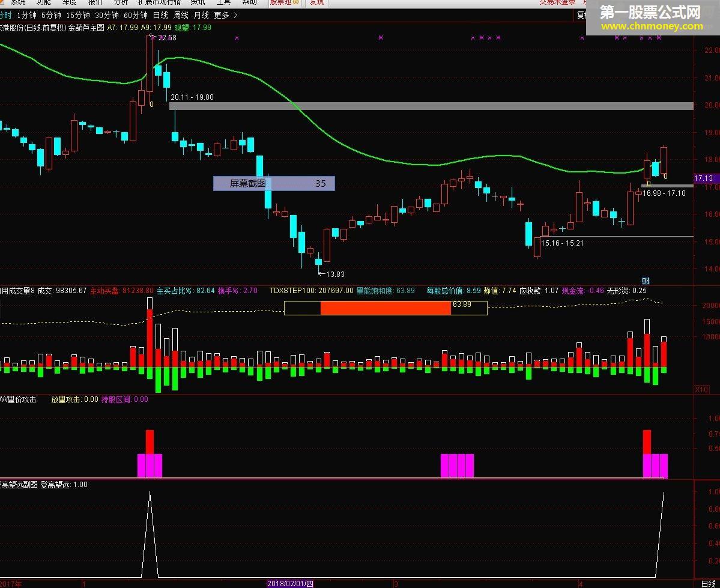Screen dimensions: 720x588
Task: Click the 22.58 high price label
Action: tap(167, 38)
